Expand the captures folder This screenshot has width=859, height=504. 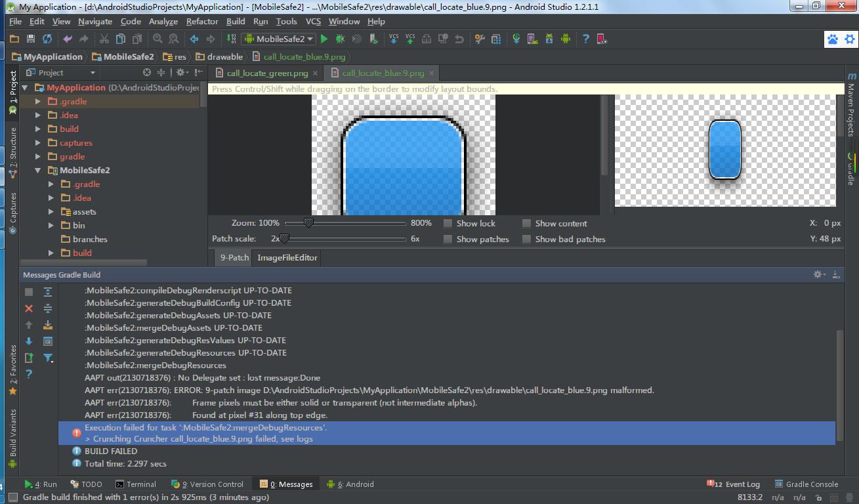pos(38,143)
